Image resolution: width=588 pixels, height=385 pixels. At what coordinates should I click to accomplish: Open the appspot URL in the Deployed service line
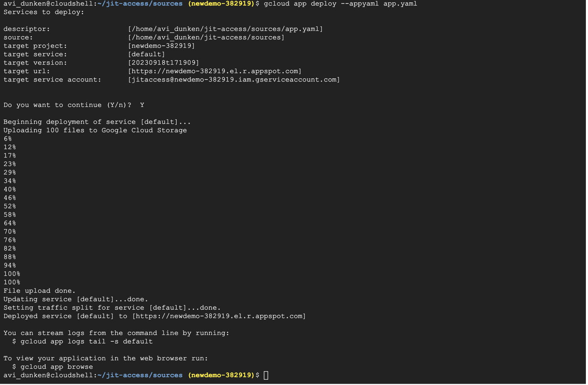coord(219,316)
